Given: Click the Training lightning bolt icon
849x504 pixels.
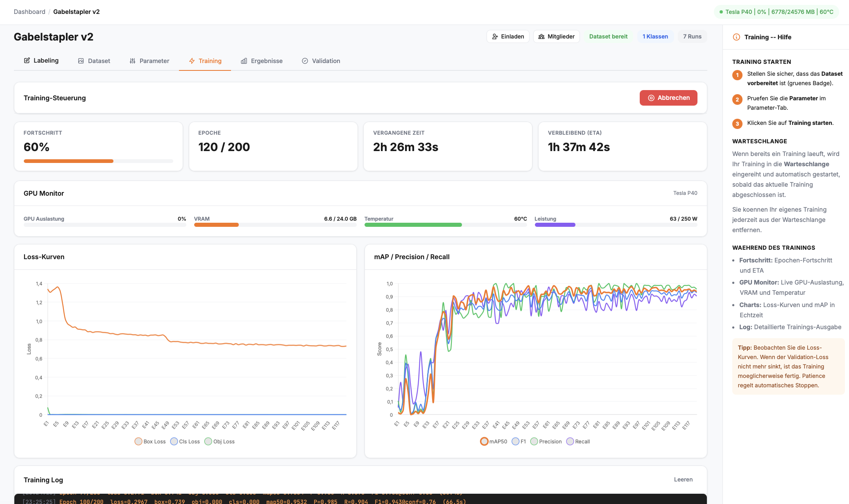Looking at the screenshot, I should pos(192,61).
